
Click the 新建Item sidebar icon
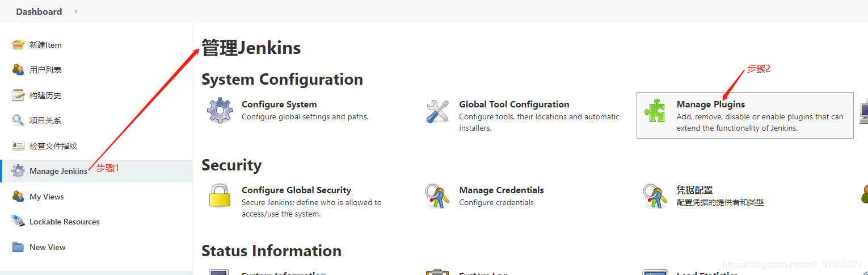pos(18,45)
